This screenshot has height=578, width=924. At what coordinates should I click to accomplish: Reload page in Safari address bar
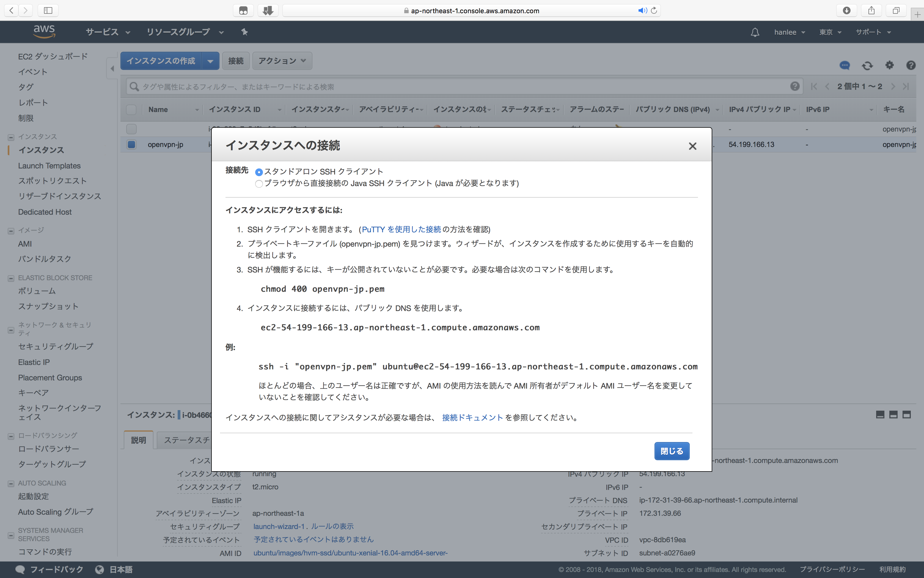coord(654,10)
